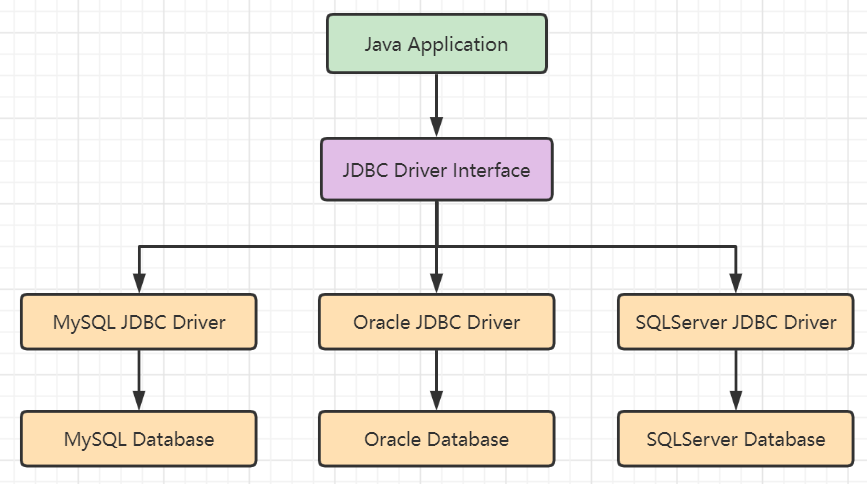
Task: Select the Java Application box
Action: (x=437, y=44)
